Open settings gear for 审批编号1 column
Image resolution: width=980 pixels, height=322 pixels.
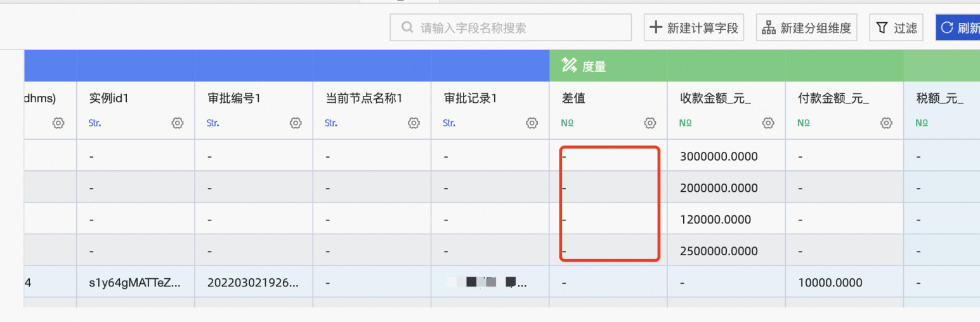296,123
